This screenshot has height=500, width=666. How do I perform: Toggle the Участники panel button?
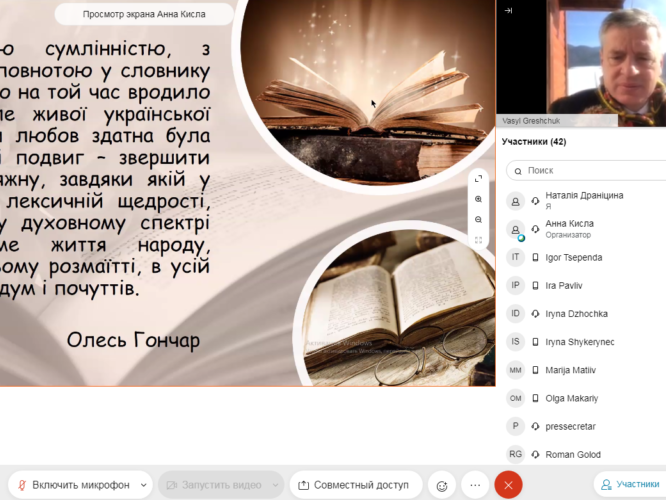pyautogui.click(x=630, y=485)
